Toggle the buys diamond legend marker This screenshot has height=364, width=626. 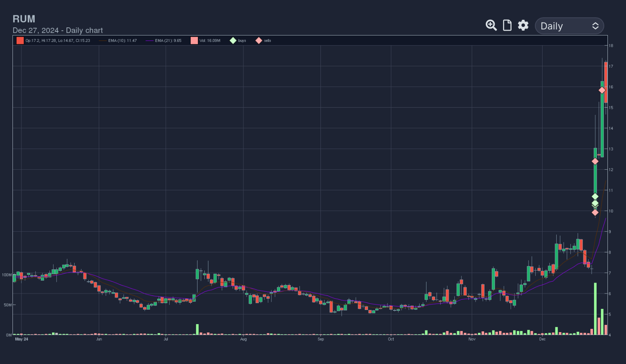tap(233, 40)
